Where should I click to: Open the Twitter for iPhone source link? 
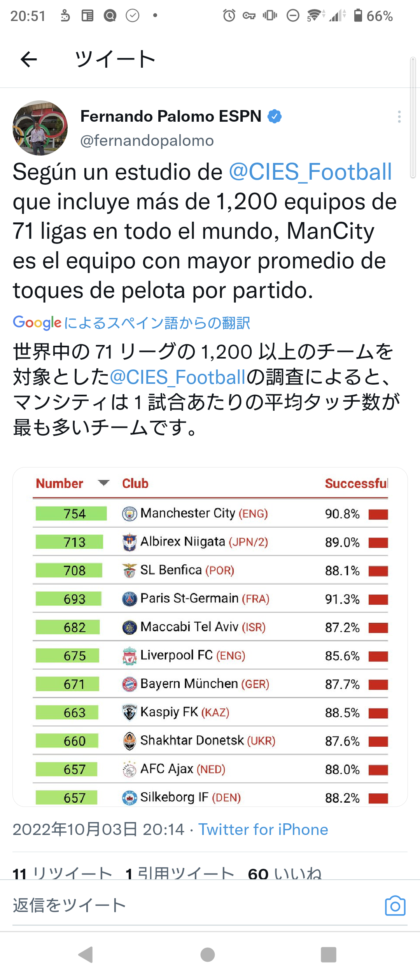pos(263,829)
